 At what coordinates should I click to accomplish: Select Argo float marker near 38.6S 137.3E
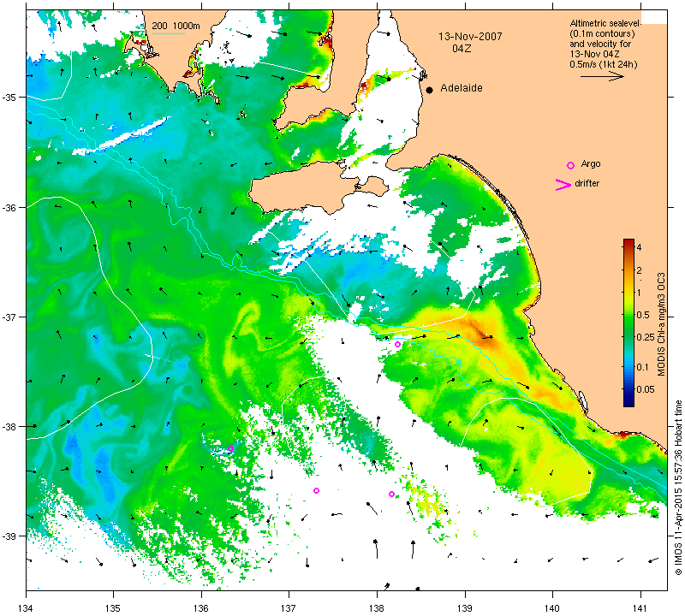[316, 491]
